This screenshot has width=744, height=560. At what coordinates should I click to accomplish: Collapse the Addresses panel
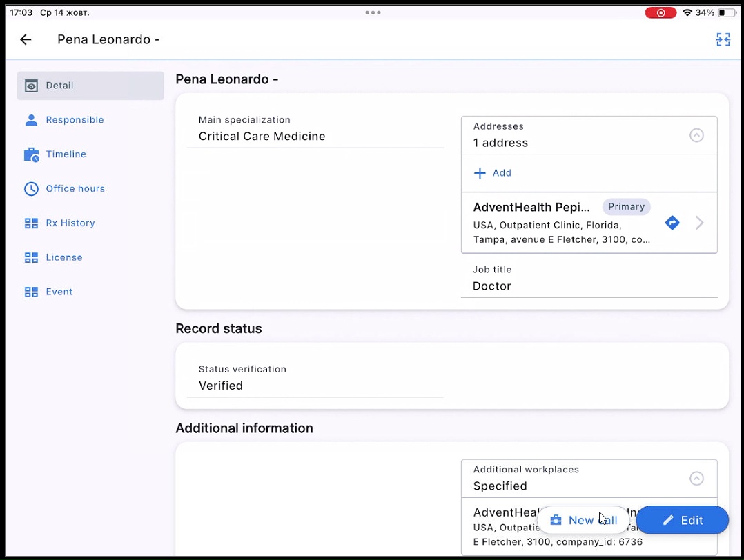pyautogui.click(x=696, y=135)
